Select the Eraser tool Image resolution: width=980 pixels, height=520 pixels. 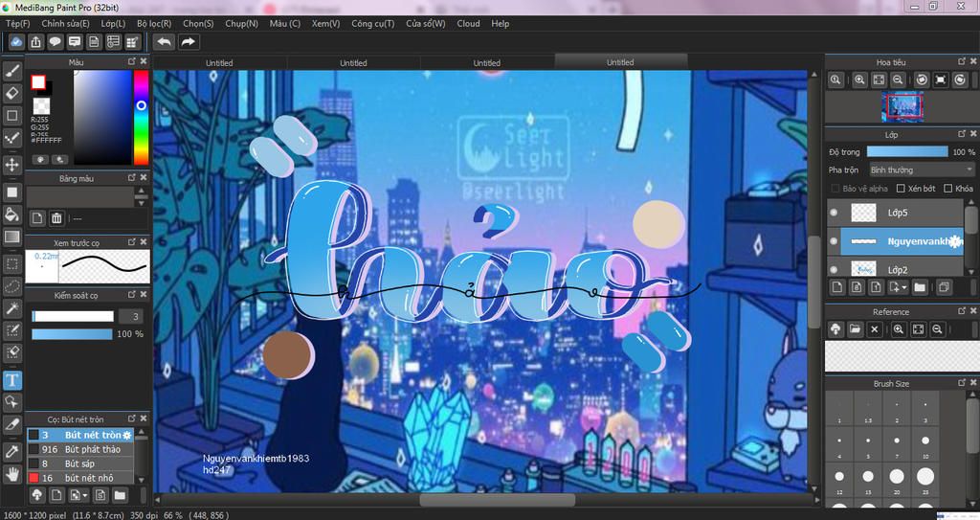point(11,93)
